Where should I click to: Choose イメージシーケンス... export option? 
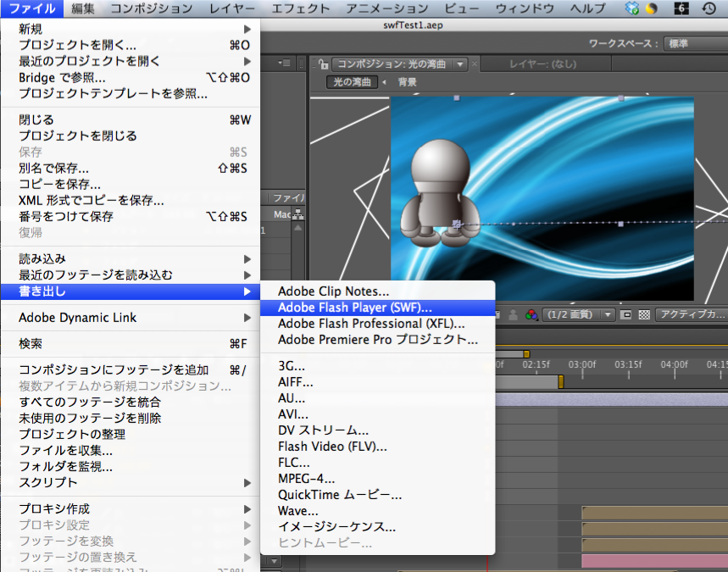click(377, 527)
